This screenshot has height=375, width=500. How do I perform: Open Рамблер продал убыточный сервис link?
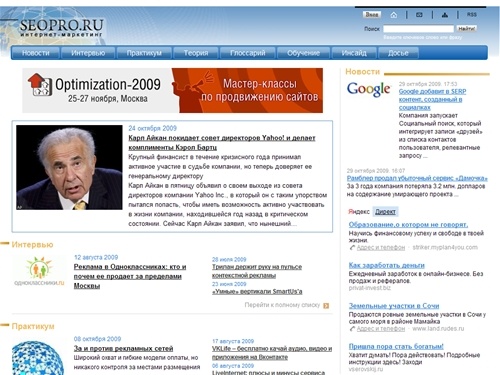click(x=417, y=178)
